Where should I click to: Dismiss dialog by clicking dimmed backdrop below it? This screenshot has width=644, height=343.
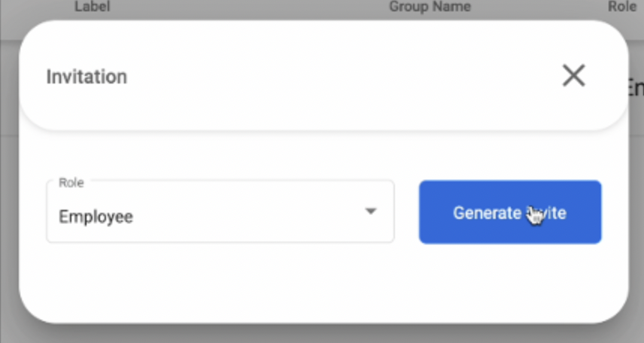coord(324,334)
